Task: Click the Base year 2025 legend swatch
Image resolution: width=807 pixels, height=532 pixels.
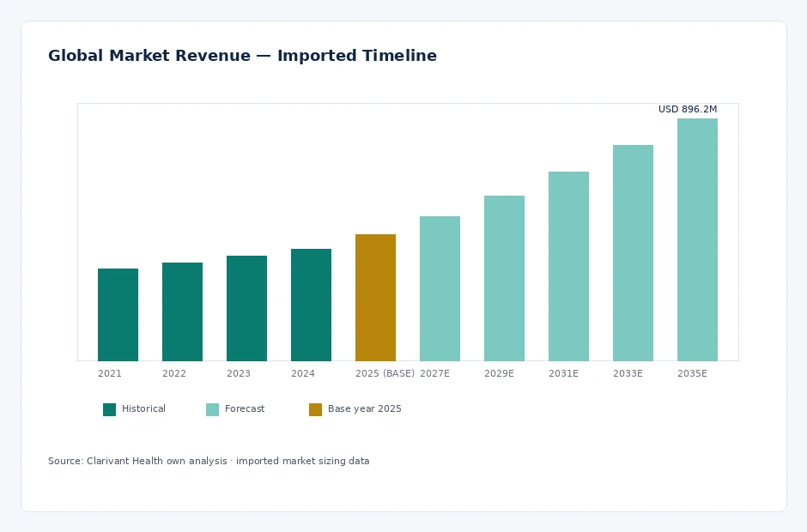Action: click(x=315, y=409)
